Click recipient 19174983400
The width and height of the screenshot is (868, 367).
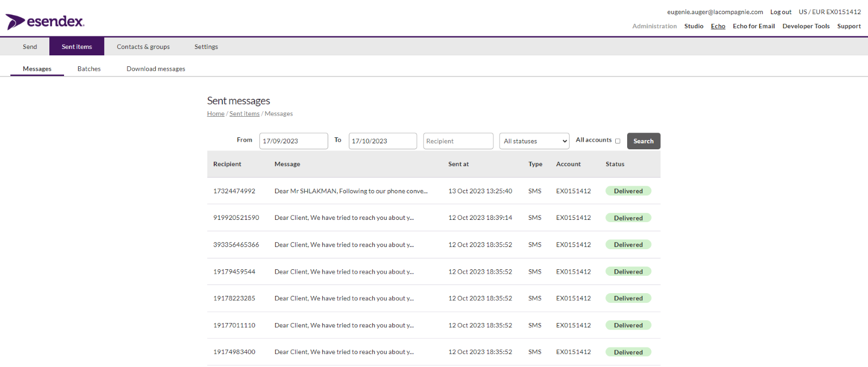coord(234,352)
